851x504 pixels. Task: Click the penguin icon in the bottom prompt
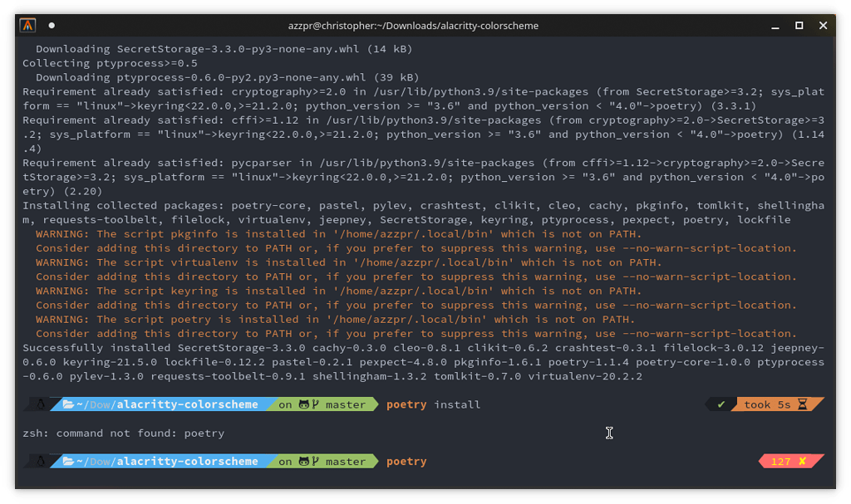pyautogui.click(x=38, y=461)
